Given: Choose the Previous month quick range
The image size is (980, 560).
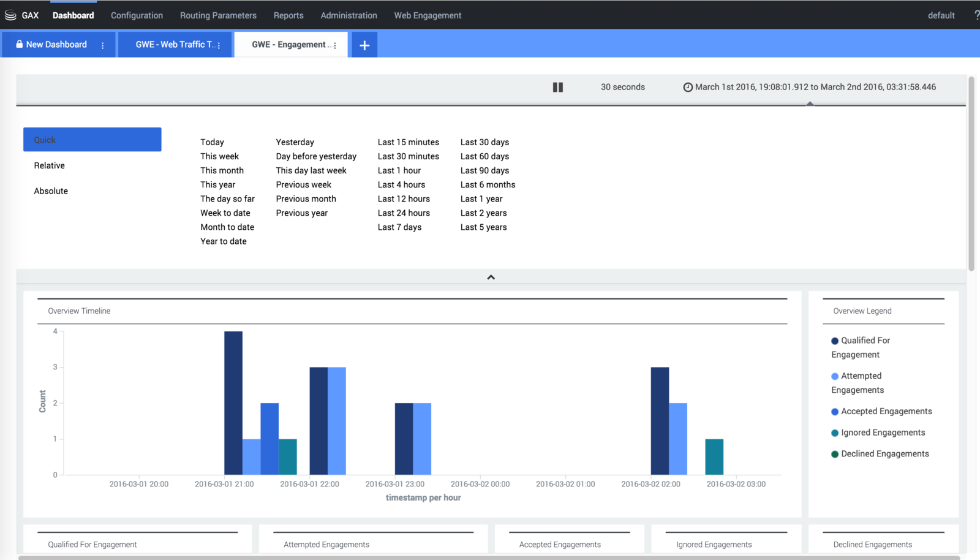Looking at the screenshot, I should pos(306,199).
